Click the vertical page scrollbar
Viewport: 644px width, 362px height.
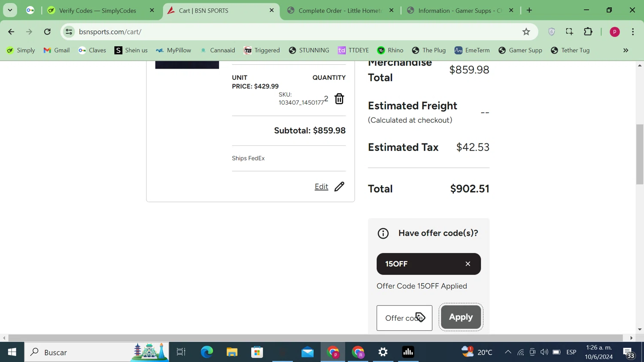coord(640,154)
